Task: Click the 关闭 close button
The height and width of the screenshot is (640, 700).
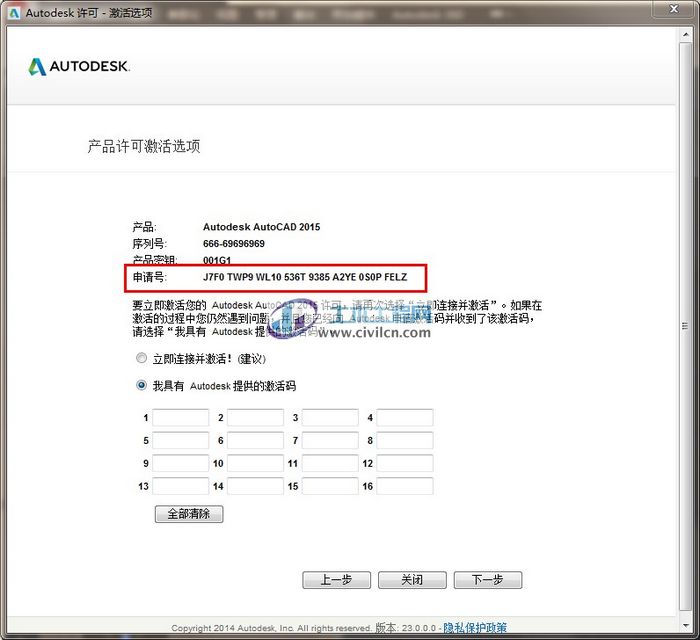Action: [x=412, y=580]
